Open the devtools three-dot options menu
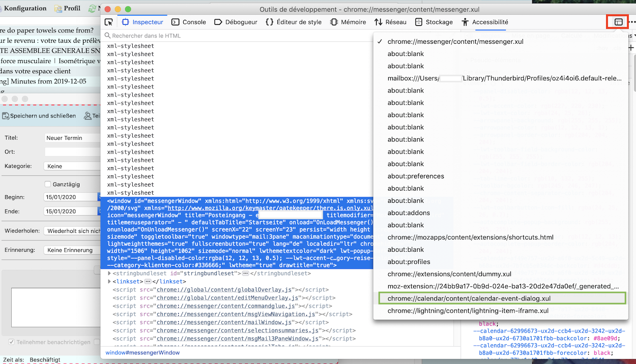The image size is (636, 364). pyautogui.click(x=632, y=22)
